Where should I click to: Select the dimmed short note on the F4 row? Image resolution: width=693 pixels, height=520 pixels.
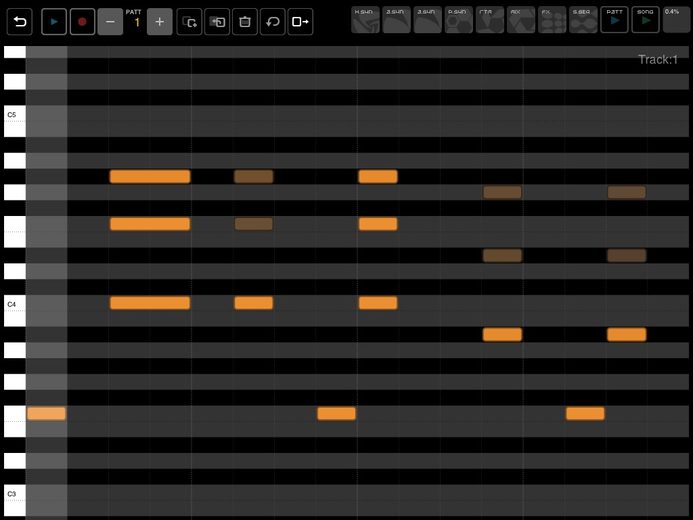254,224
